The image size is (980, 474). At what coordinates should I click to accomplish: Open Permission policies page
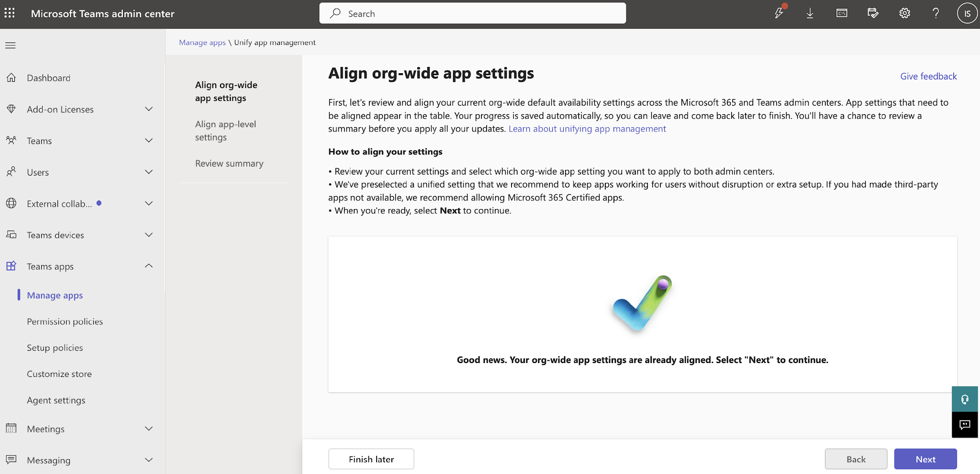(65, 321)
